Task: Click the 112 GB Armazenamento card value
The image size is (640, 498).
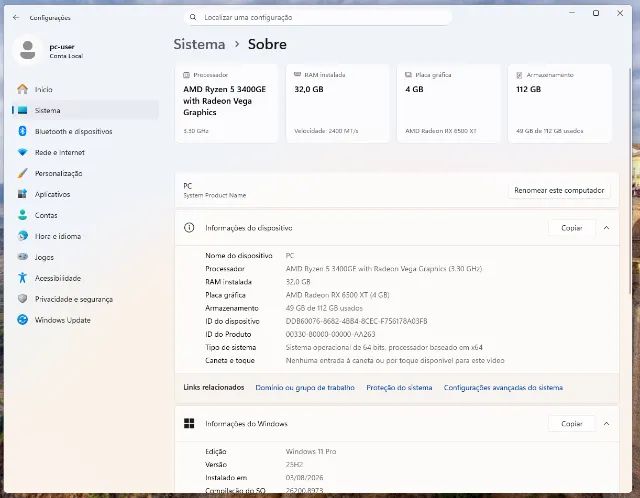Action: (528, 89)
